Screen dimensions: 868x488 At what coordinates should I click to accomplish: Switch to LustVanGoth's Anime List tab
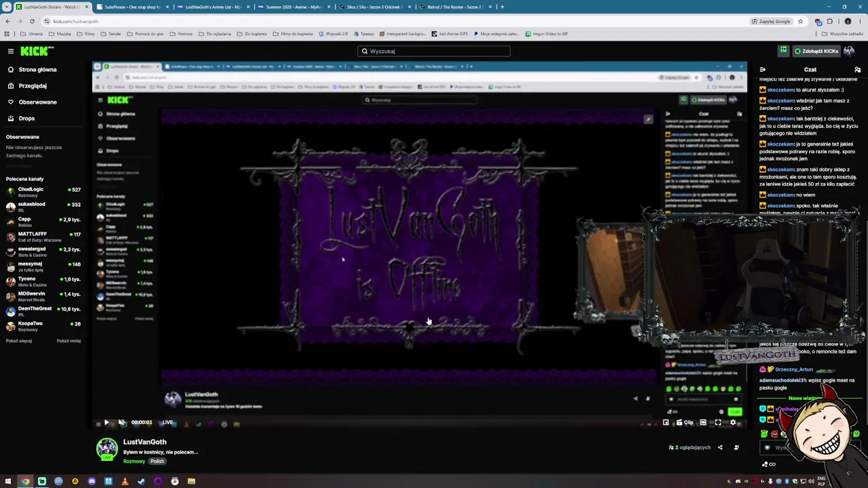pos(212,7)
